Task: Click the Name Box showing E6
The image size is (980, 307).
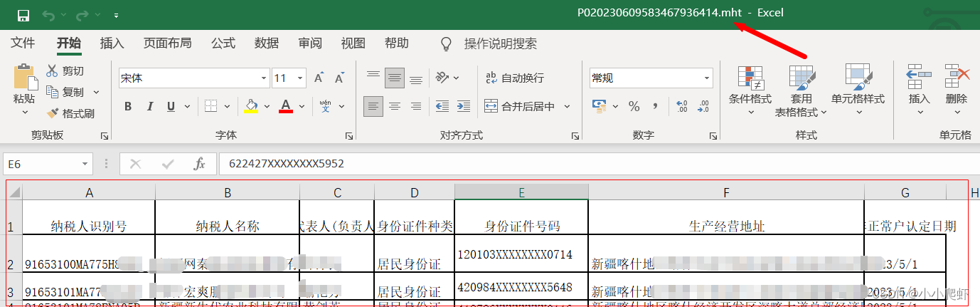Action: [x=48, y=164]
